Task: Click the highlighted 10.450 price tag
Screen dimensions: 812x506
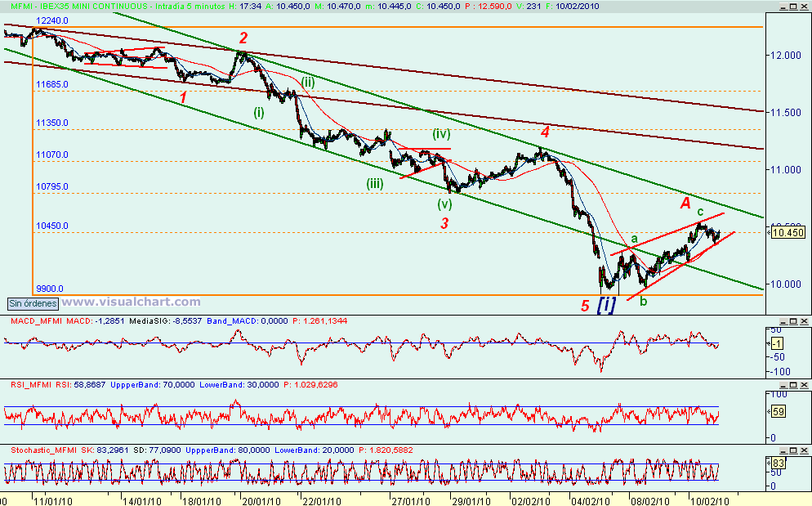Action: pyautogui.click(x=787, y=232)
